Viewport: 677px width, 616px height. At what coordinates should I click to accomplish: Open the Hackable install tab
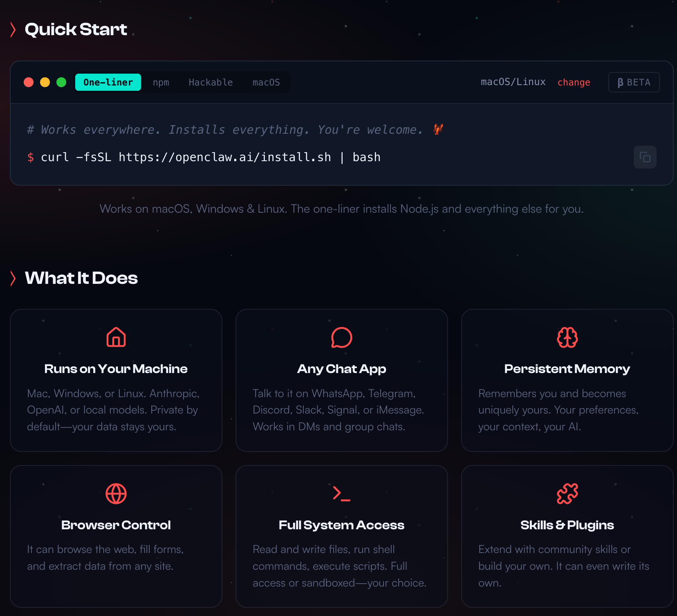coord(211,82)
